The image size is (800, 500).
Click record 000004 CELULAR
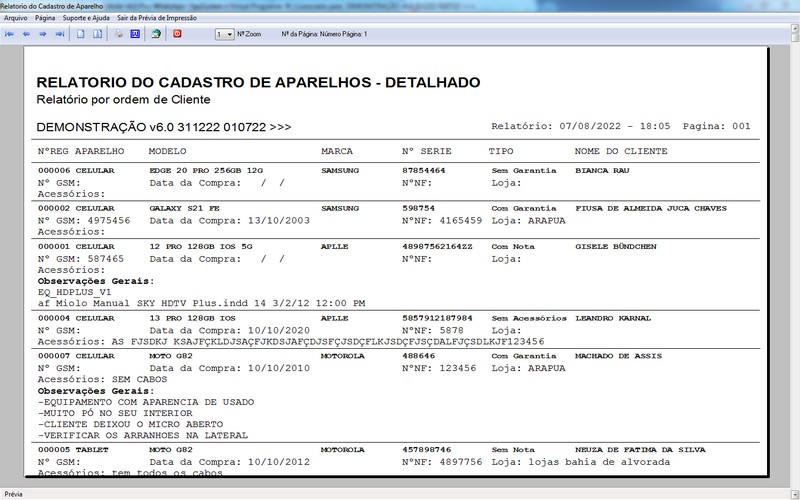click(76, 318)
